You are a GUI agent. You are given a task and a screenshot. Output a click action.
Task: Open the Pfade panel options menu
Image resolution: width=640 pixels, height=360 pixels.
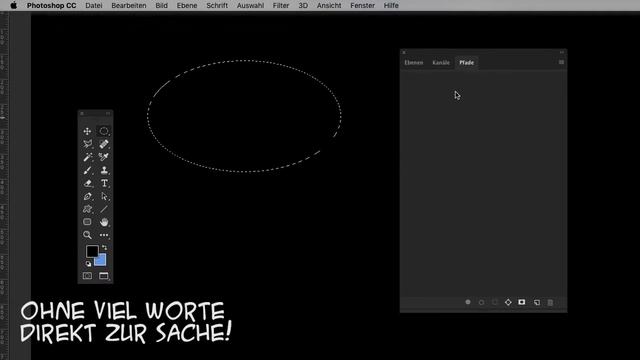561,62
